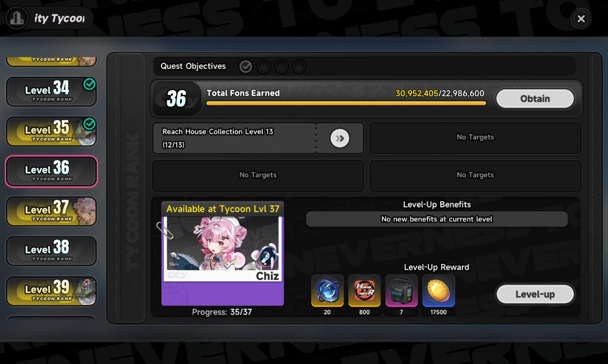Inspect the Hunter reward icon with 800
608x364 pixels.
(364, 291)
